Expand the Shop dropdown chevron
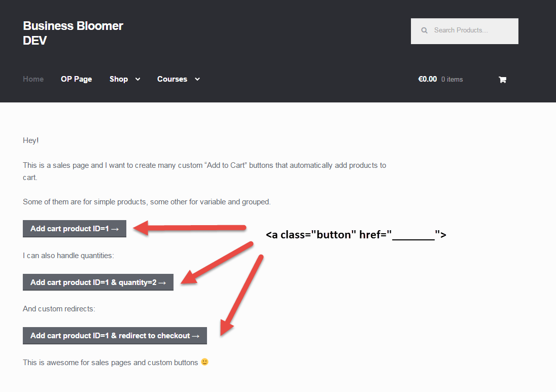The width and height of the screenshot is (556, 392). tap(137, 79)
